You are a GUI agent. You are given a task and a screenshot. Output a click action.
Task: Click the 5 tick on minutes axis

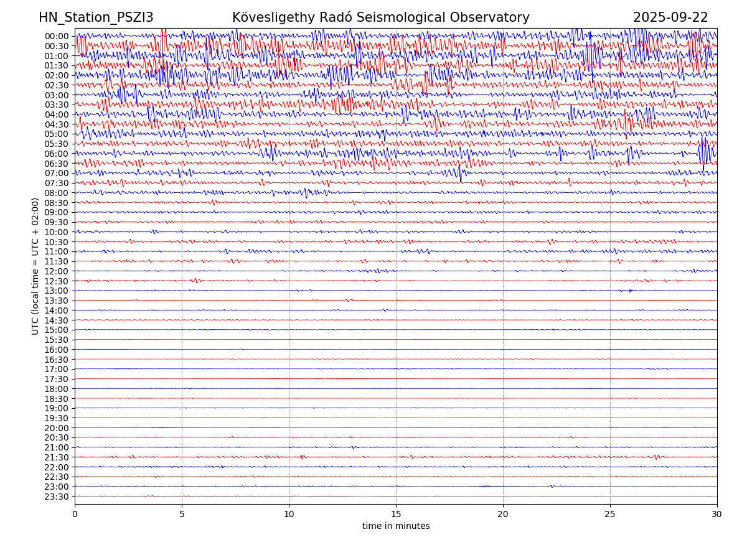pos(182,515)
